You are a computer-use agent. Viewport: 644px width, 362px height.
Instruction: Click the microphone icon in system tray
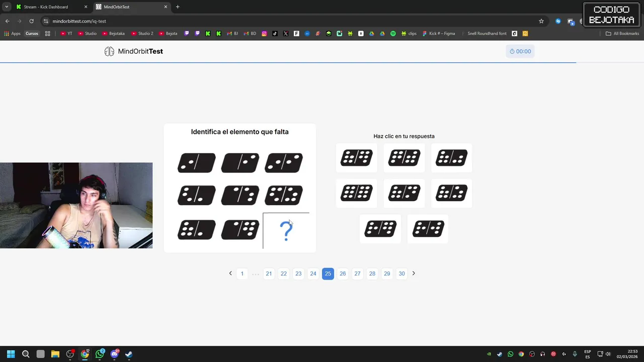click(575, 354)
